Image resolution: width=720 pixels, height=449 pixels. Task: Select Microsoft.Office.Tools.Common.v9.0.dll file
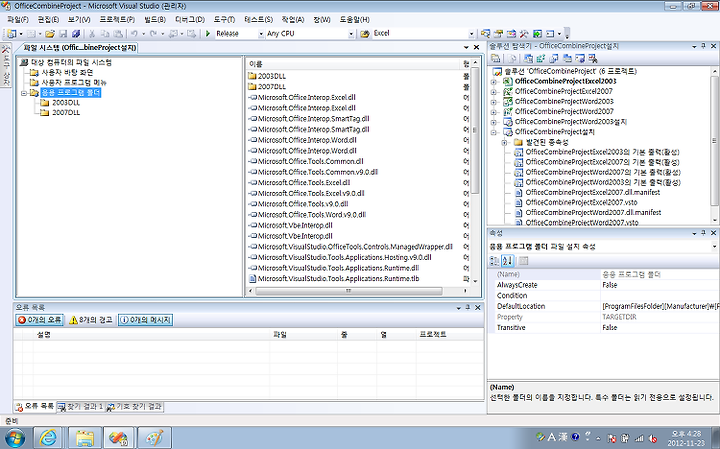(x=317, y=172)
